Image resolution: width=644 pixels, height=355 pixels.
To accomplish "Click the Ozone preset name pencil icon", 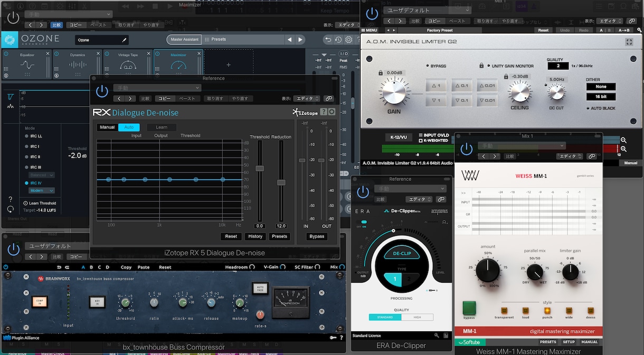I will point(125,40).
